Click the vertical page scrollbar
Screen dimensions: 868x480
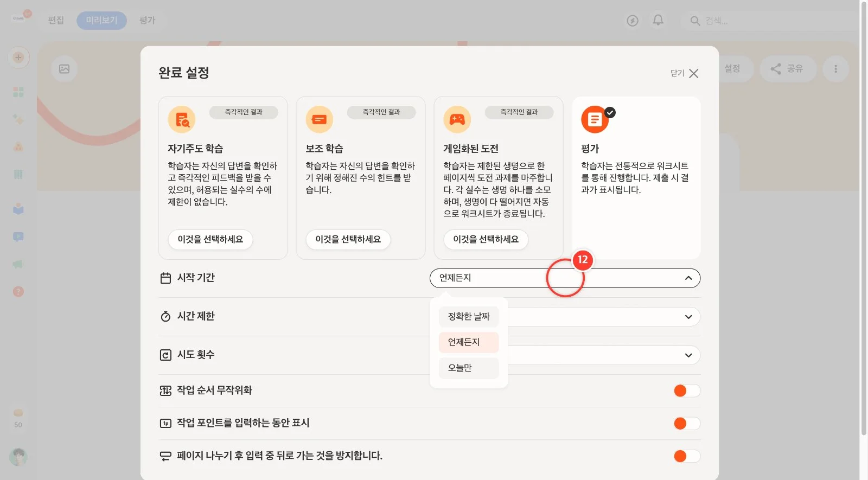(864, 218)
